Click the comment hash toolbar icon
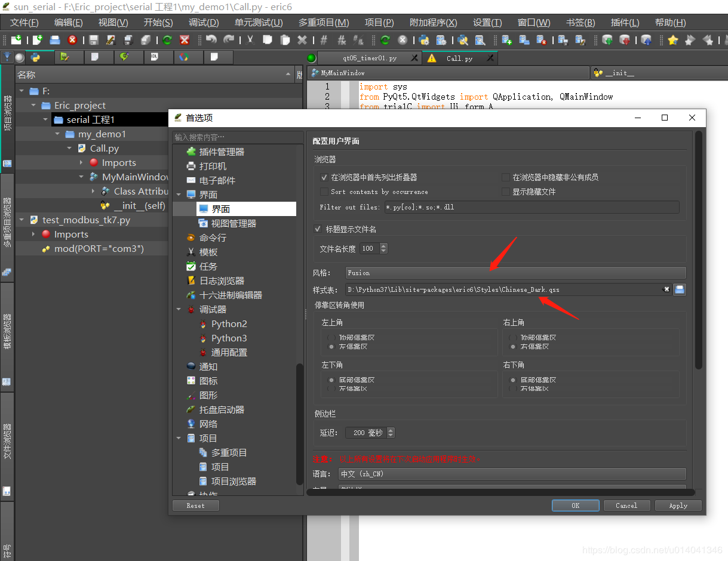 tap(324, 40)
